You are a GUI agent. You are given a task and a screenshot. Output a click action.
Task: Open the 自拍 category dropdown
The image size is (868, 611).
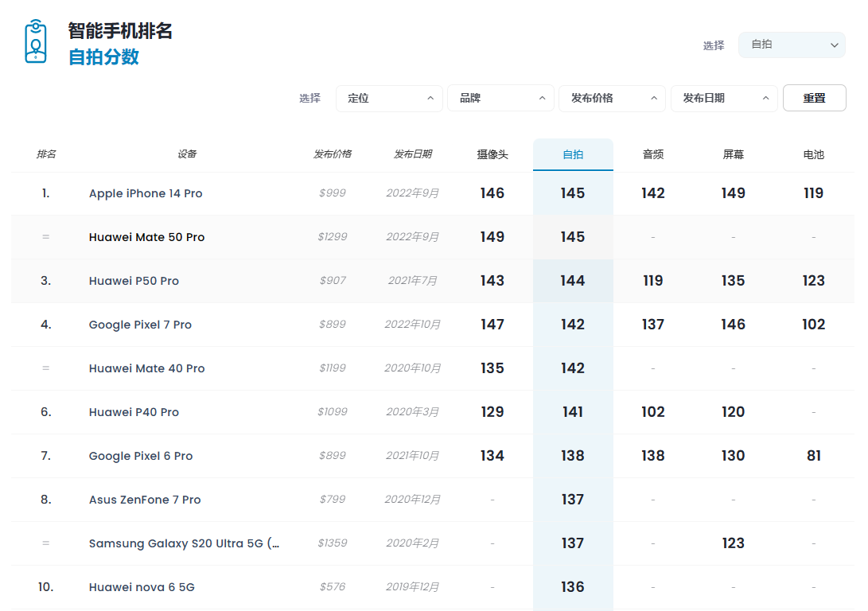click(x=792, y=45)
